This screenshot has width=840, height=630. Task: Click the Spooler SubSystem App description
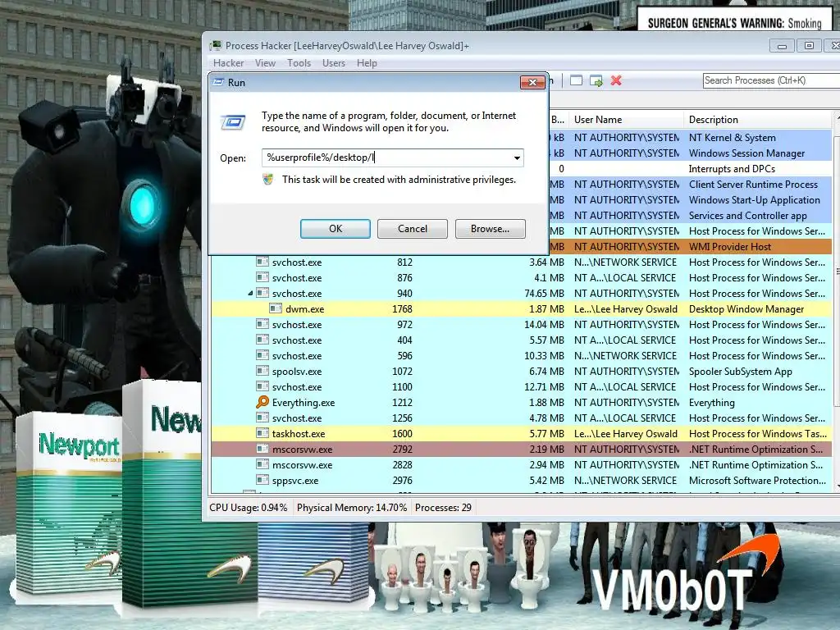(741, 371)
